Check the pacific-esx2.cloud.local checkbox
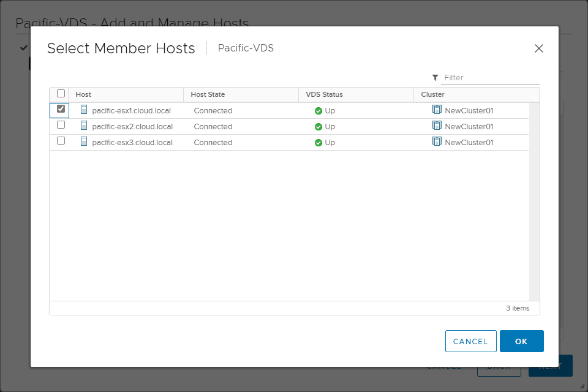The image size is (588, 392). tap(61, 125)
